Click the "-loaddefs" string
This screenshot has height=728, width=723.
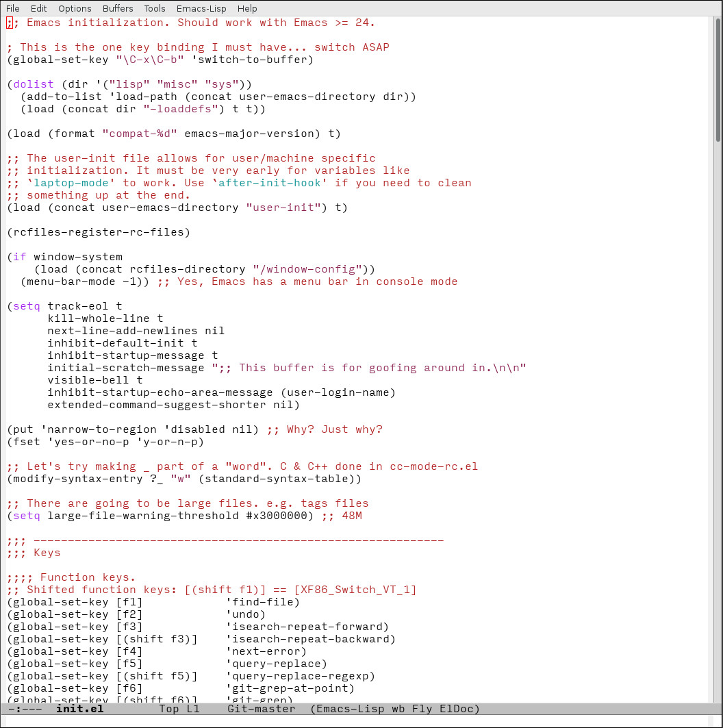click(183, 109)
